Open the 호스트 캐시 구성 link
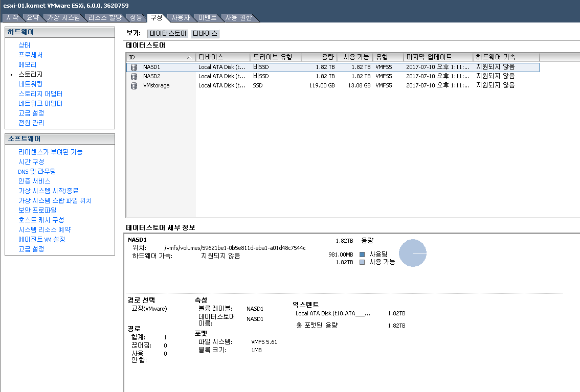 (x=41, y=220)
